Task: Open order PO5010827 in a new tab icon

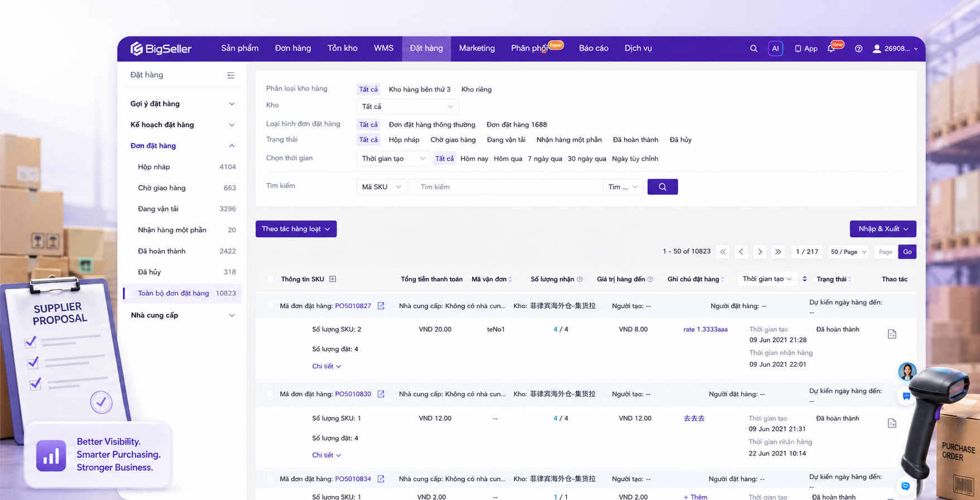Action: click(x=381, y=306)
